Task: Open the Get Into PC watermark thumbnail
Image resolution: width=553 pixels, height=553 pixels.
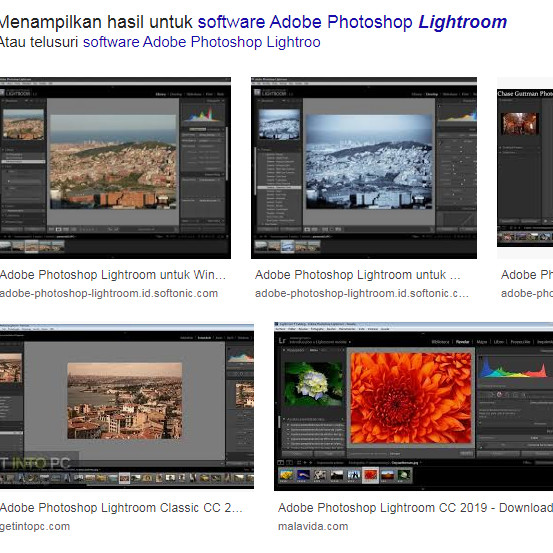Action: 127,406
